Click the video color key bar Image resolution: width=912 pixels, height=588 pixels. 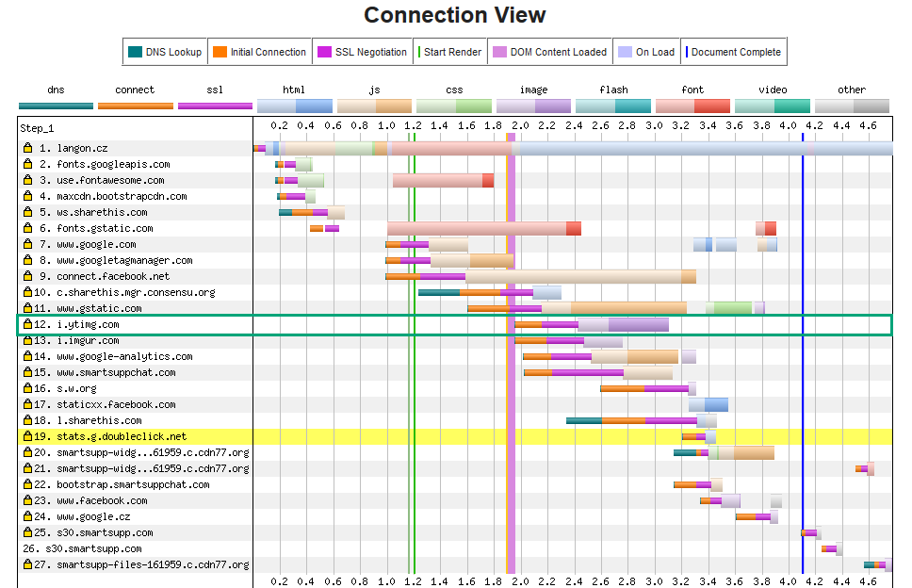773,106
